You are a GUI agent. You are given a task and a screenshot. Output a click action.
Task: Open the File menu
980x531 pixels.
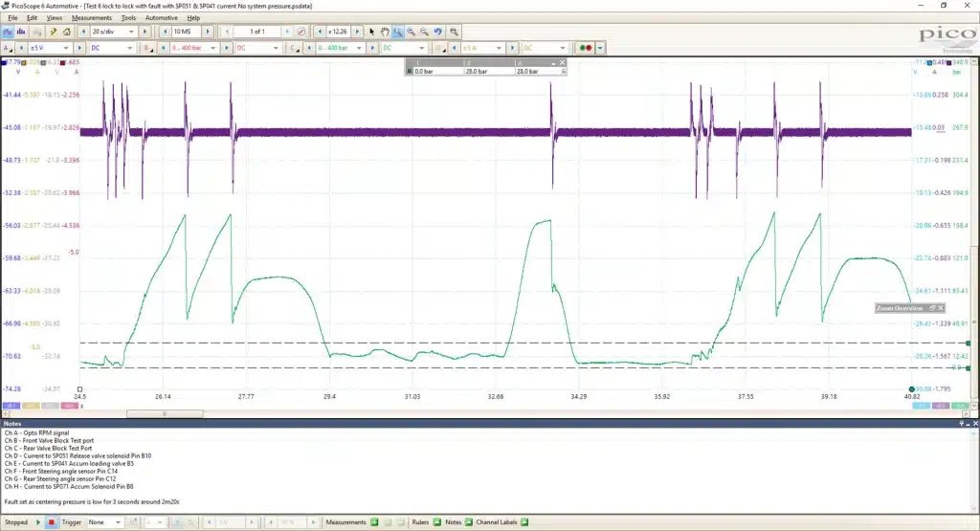[x=12, y=18]
